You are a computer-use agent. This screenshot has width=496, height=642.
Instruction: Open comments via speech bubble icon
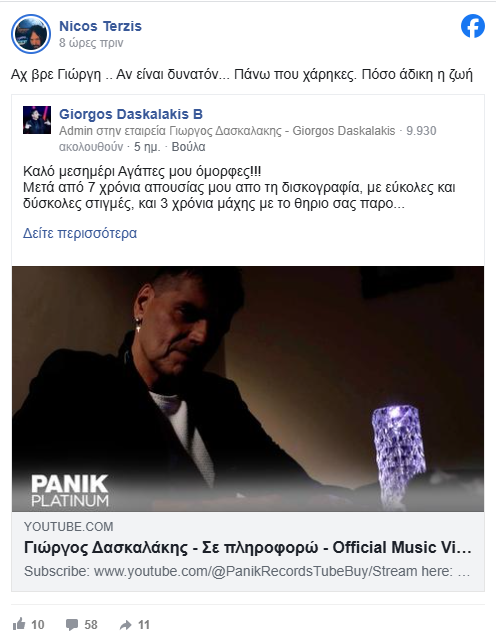72,625
